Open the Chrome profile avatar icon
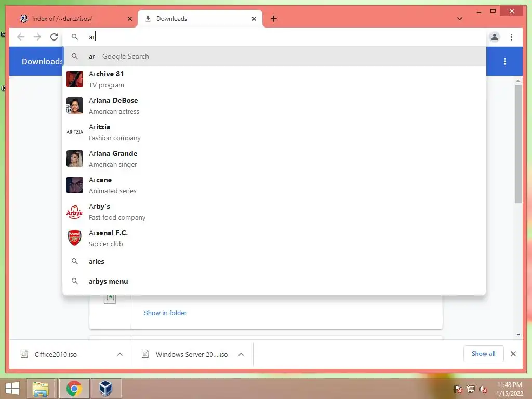The image size is (532, 399). pyautogui.click(x=495, y=37)
